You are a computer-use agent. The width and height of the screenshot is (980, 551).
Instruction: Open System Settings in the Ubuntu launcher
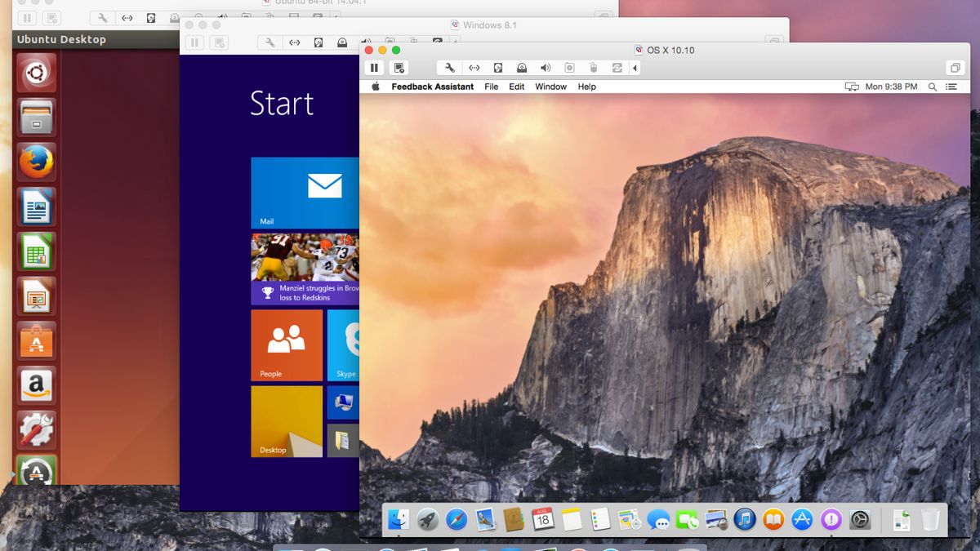click(x=36, y=429)
